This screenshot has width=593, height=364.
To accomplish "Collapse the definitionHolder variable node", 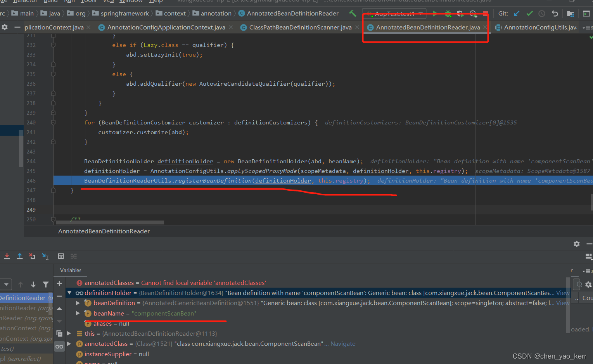I will click(x=69, y=293).
